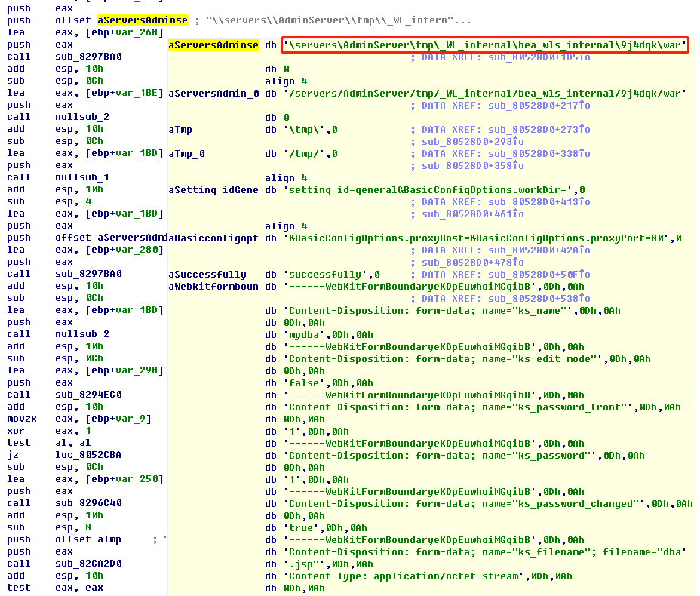This screenshot has width=700, height=596.
Task: Follow the call to sub_8296C40
Action: [x=88, y=503]
